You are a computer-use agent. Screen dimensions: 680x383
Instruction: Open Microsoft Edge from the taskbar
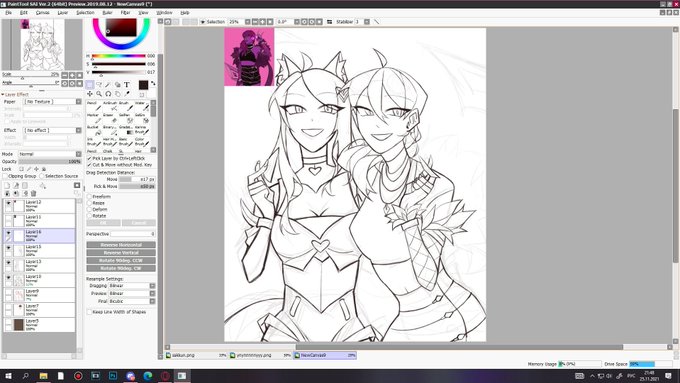click(x=147, y=376)
